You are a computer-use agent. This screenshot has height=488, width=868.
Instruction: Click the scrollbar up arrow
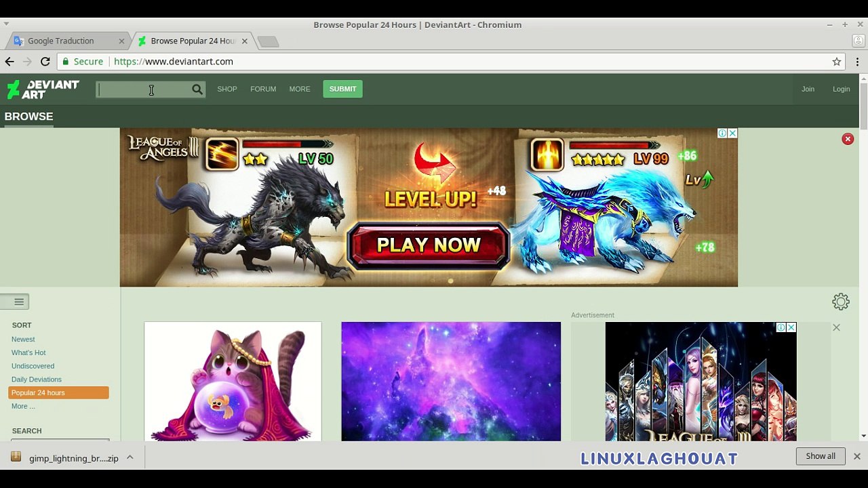[x=863, y=77]
